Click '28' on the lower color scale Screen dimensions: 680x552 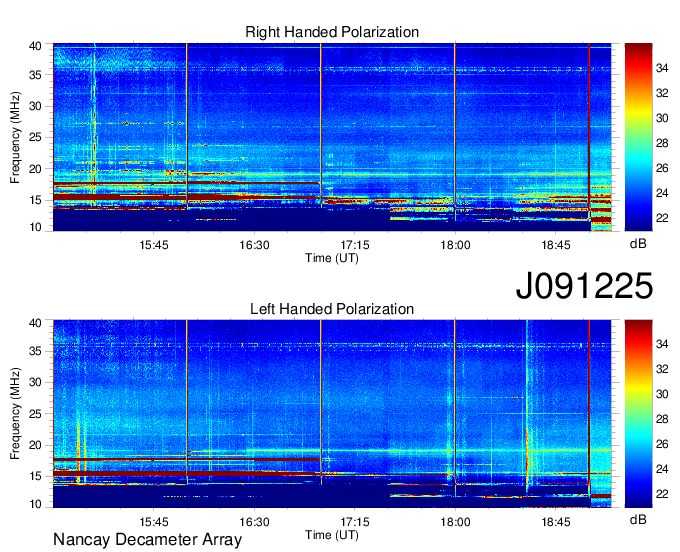[x=662, y=419]
